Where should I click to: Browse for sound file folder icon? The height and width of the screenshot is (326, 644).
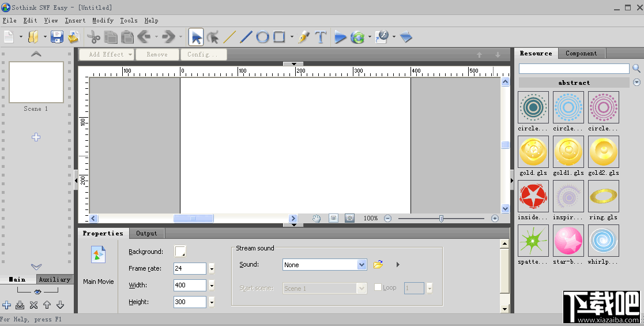(x=378, y=265)
